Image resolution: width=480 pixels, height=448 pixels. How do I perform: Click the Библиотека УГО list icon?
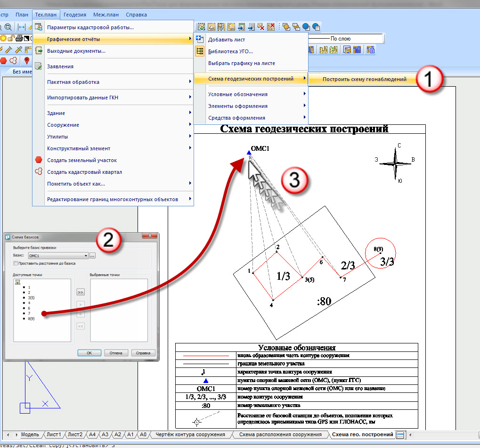pos(200,51)
